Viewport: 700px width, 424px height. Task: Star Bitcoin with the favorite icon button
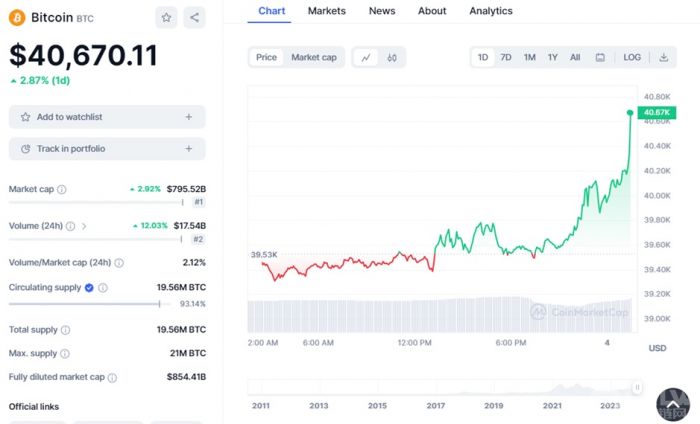pos(166,17)
